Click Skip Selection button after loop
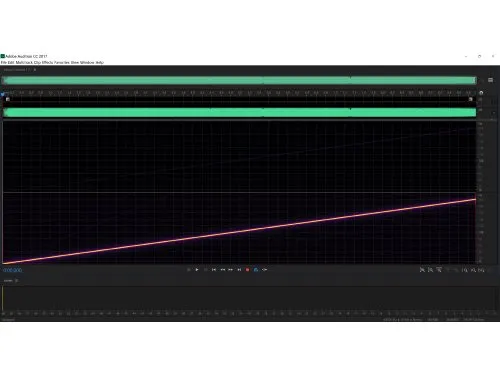The height and width of the screenshot is (375, 500). coord(264,270)
